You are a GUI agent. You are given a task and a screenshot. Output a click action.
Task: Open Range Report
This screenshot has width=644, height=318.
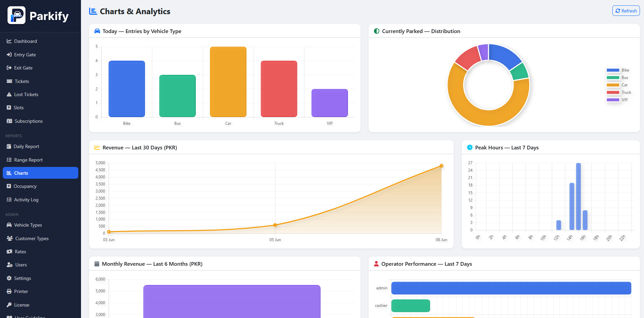tap(41, 160)
